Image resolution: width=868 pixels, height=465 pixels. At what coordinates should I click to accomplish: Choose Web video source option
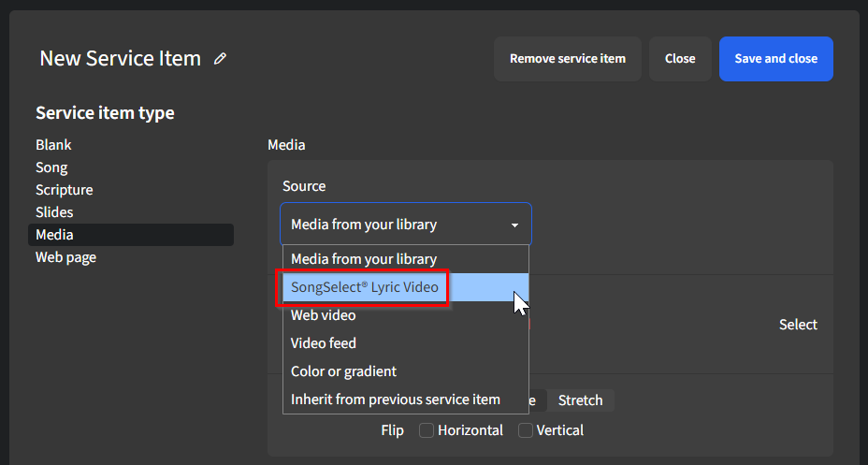tap(406, 315)
